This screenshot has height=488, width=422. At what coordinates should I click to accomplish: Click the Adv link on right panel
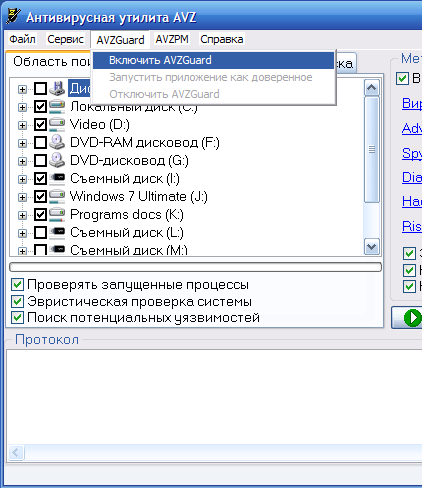pos(412,128)
